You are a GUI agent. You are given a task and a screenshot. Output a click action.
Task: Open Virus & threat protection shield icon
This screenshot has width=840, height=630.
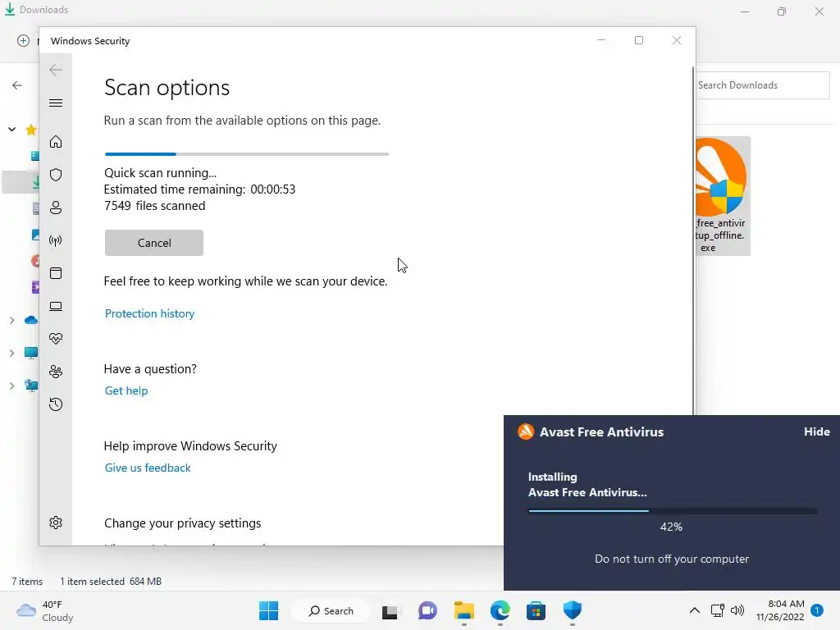click(56, 175)
